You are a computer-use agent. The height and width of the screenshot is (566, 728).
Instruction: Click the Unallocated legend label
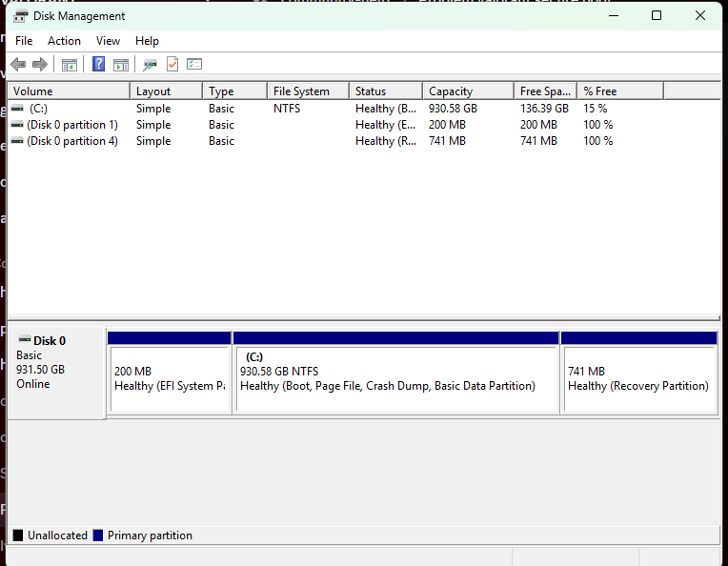click(x=57, y=536)
